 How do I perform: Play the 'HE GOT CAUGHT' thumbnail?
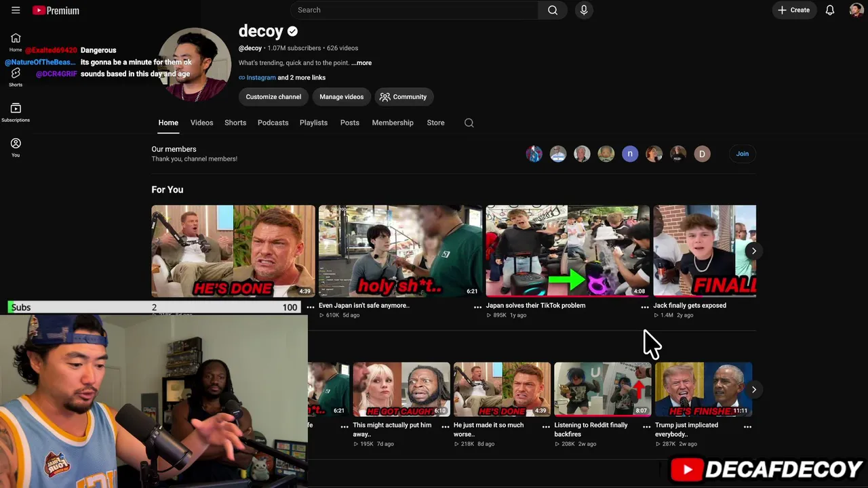click(401, 390)
